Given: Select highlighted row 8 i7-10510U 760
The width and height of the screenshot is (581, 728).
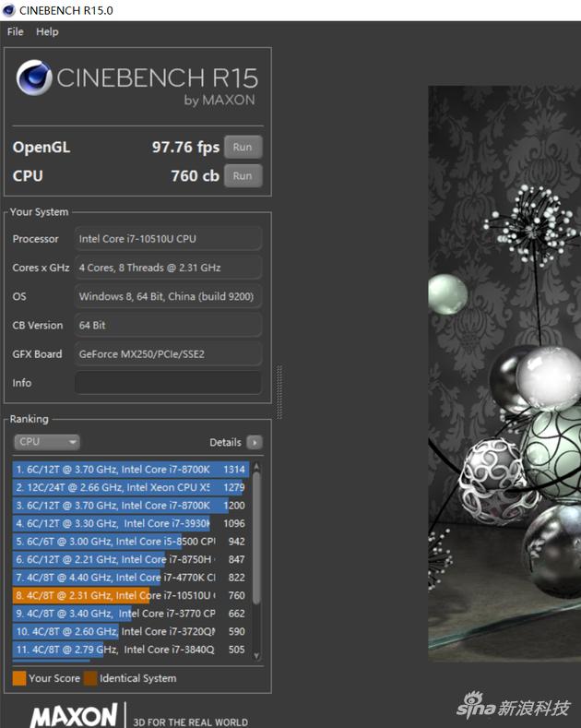Looking at the screenshot, I should [x=131, y=596].
